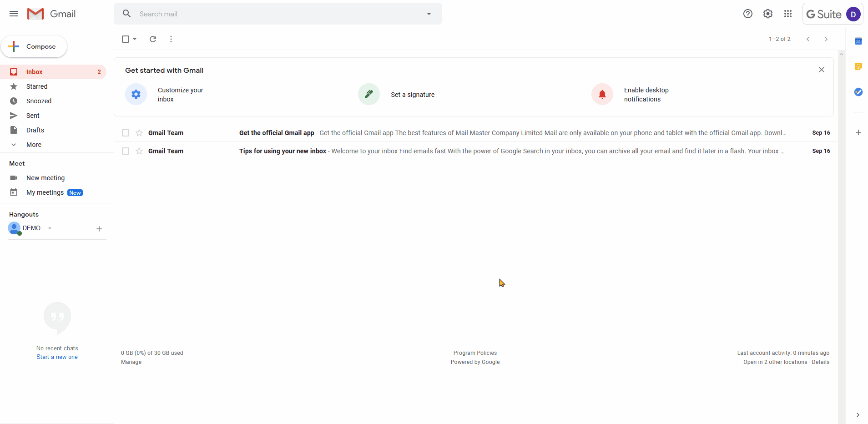Get add-ons plus icon

pyautogui.click(x=858, y=132)
